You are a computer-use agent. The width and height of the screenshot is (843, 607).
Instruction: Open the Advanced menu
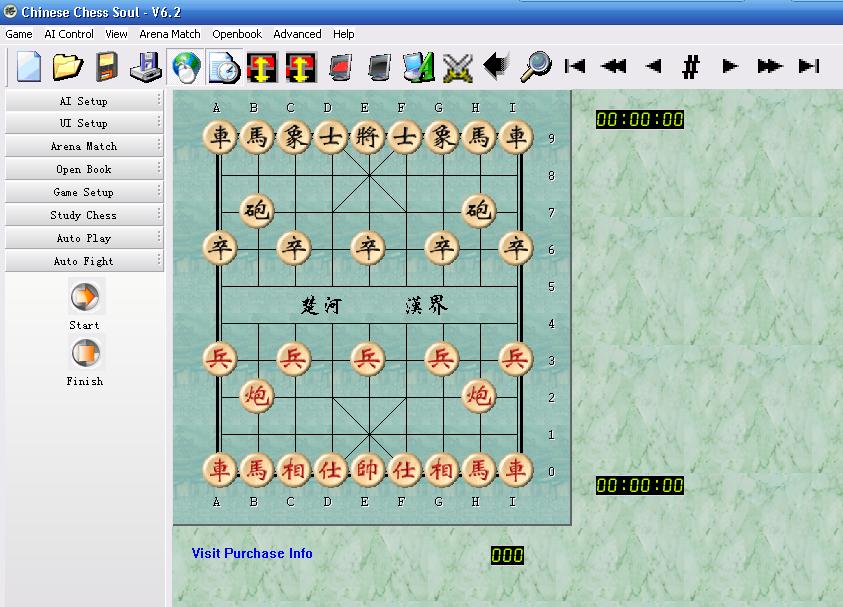pos(297,34)
